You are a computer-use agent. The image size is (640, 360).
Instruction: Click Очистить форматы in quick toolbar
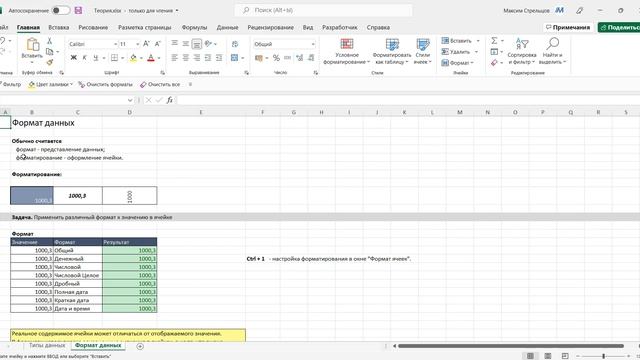(x=105, y=84)
